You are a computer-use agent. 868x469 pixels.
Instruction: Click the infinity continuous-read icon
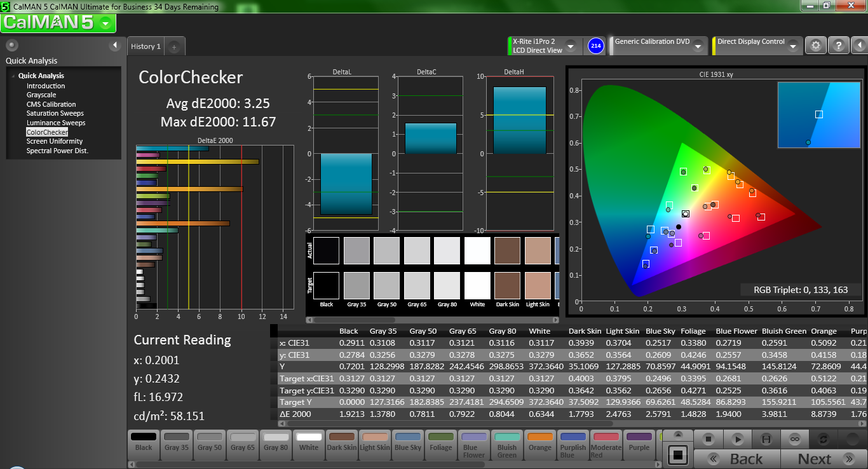tap(794, 438)
